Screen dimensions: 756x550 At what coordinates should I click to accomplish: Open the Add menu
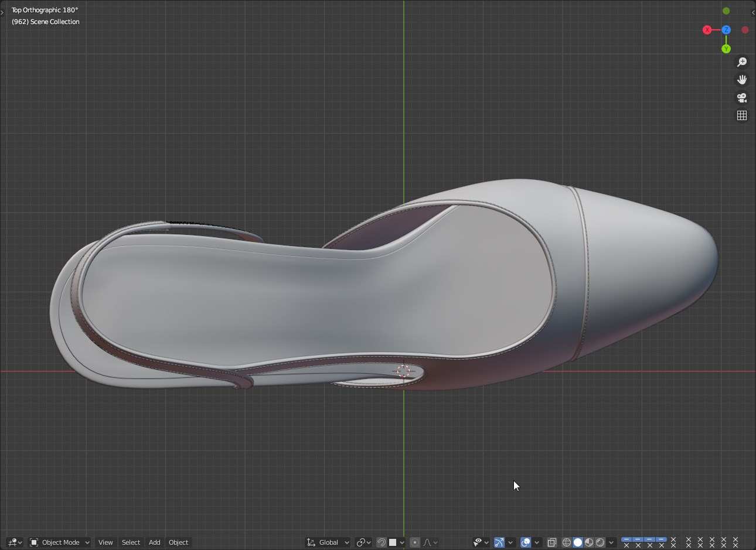pos(154,542)
